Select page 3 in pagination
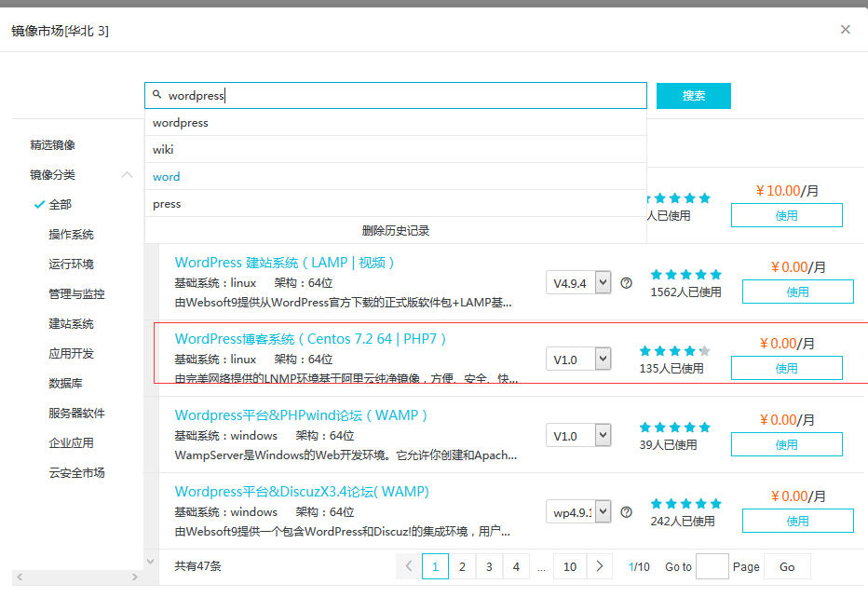 489,566
